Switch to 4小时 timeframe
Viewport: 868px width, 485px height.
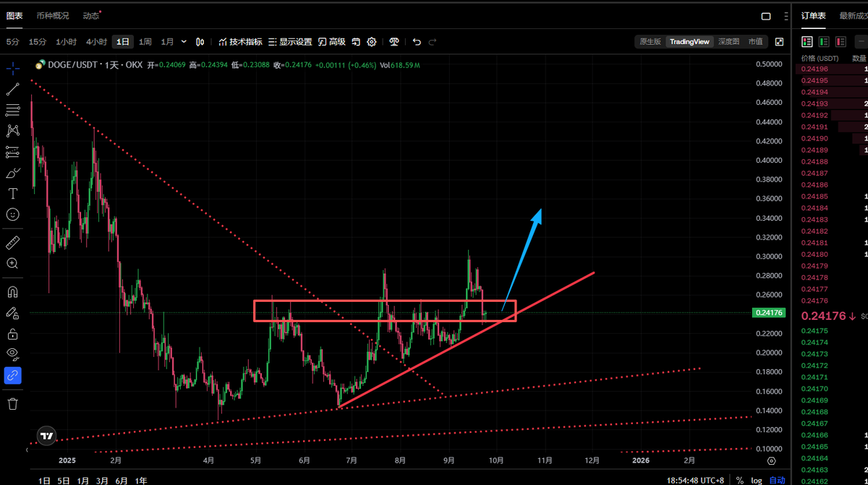96,42
